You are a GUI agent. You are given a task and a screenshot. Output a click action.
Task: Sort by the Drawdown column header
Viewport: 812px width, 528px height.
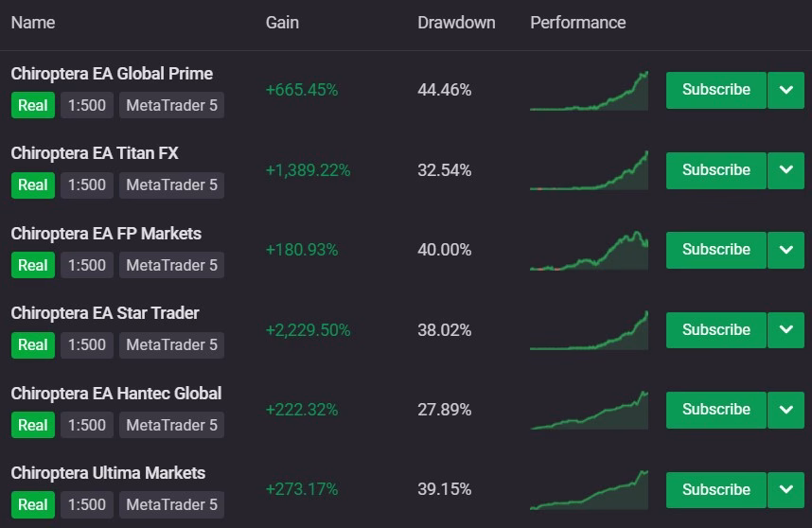click(456, 23)
